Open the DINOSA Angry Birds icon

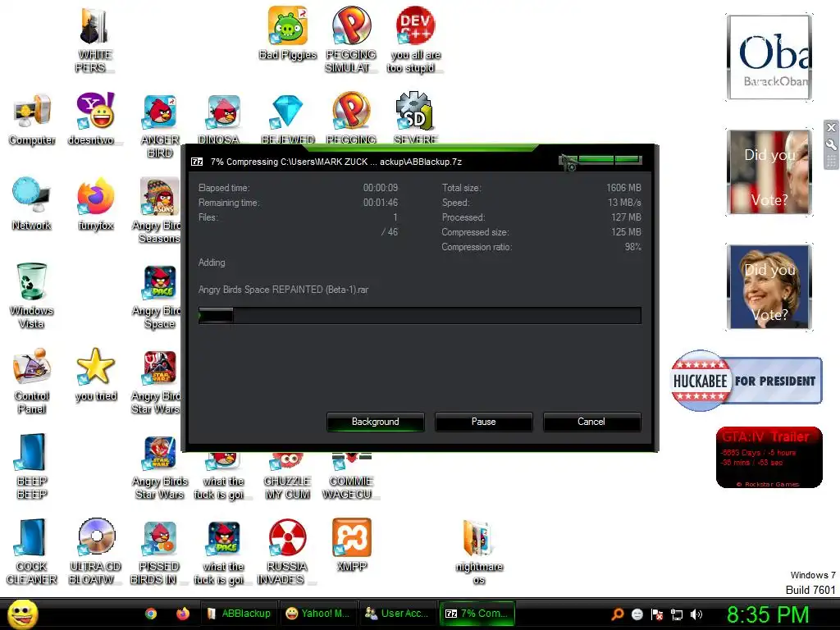point(223,119)
